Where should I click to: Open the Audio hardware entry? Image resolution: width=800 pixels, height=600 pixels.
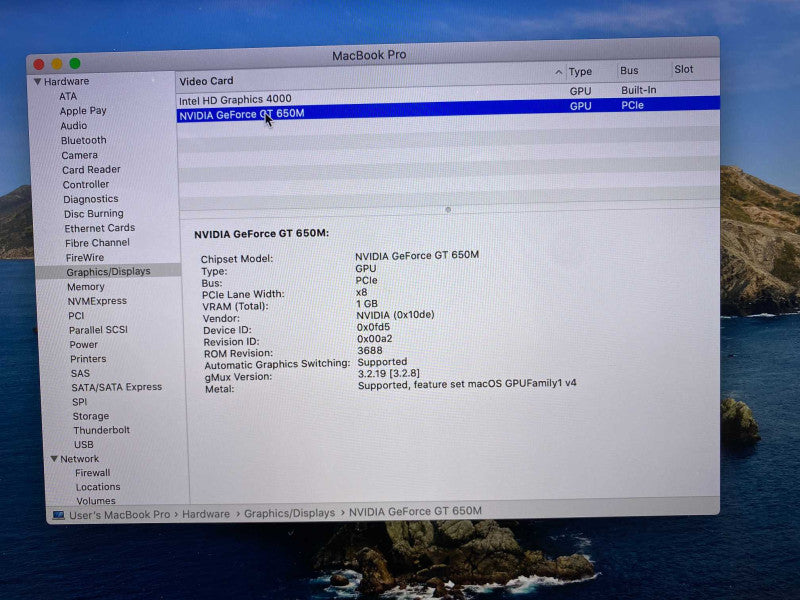(73, 126)
